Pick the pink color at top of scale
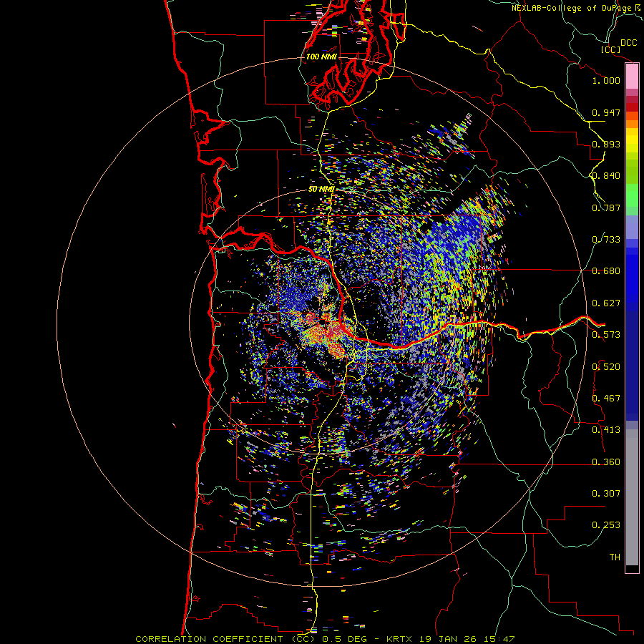 (x=632, y=76)
